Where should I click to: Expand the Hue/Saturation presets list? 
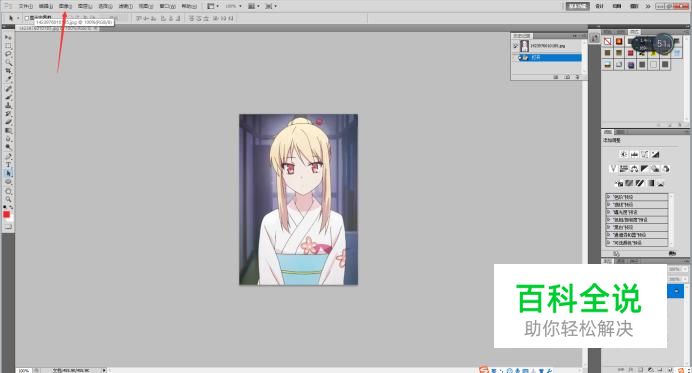pos(609,220)
